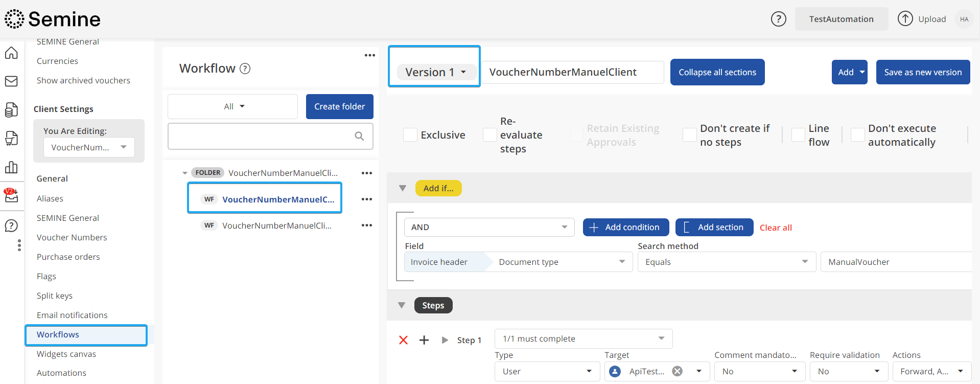Click the help icon in top bar

[x=778, y=19]
